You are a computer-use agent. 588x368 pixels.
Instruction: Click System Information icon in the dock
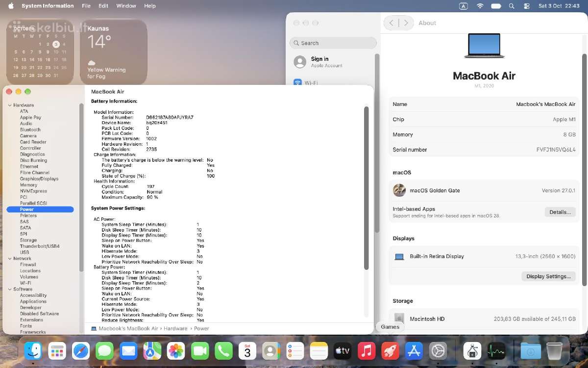472,351
